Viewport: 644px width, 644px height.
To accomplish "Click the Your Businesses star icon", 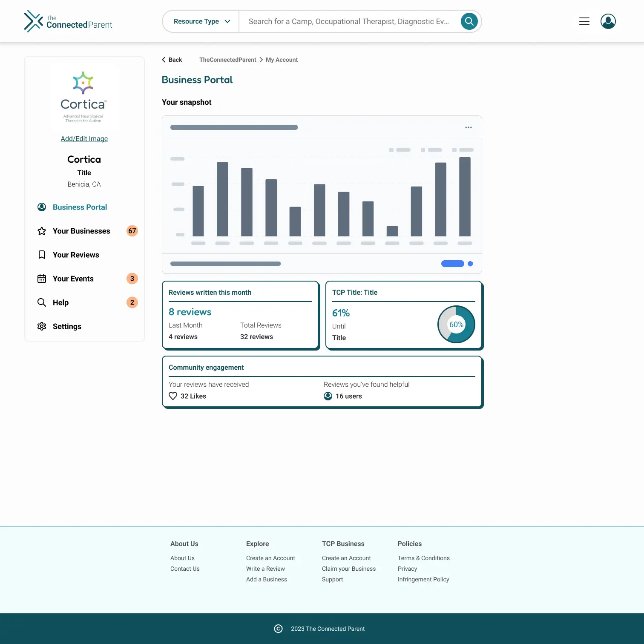I will 41,231.
